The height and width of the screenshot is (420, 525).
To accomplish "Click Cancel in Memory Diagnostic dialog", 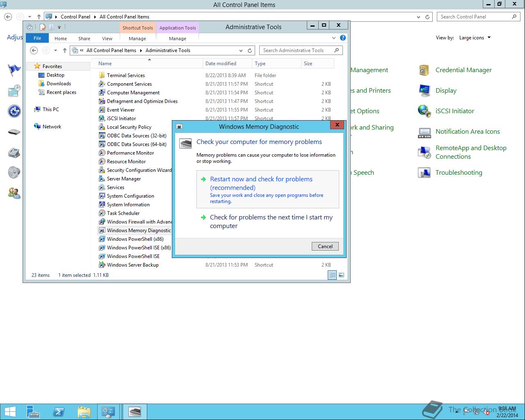I will tap(325, 247).
